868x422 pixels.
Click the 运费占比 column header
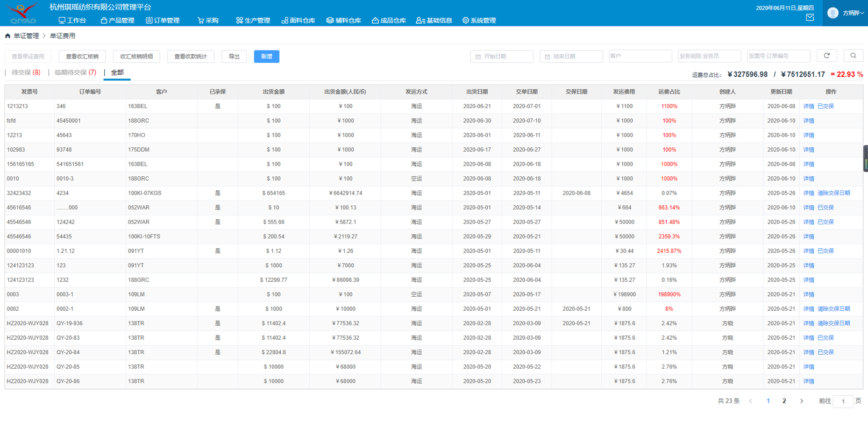669,92
